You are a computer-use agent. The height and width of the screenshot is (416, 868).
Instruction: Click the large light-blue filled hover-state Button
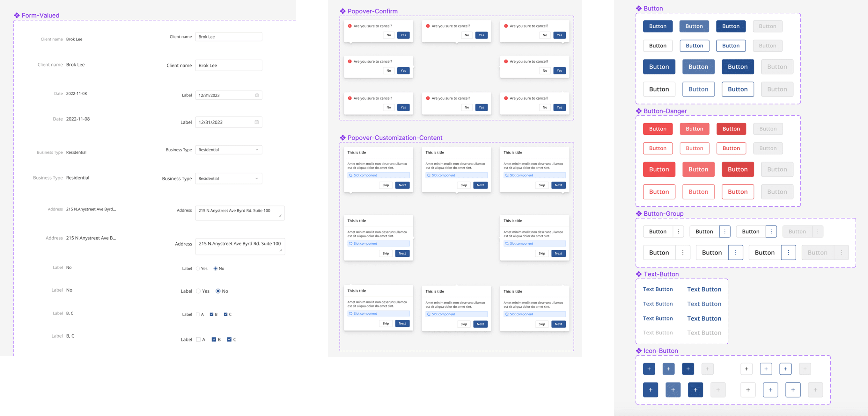(698, 67)
